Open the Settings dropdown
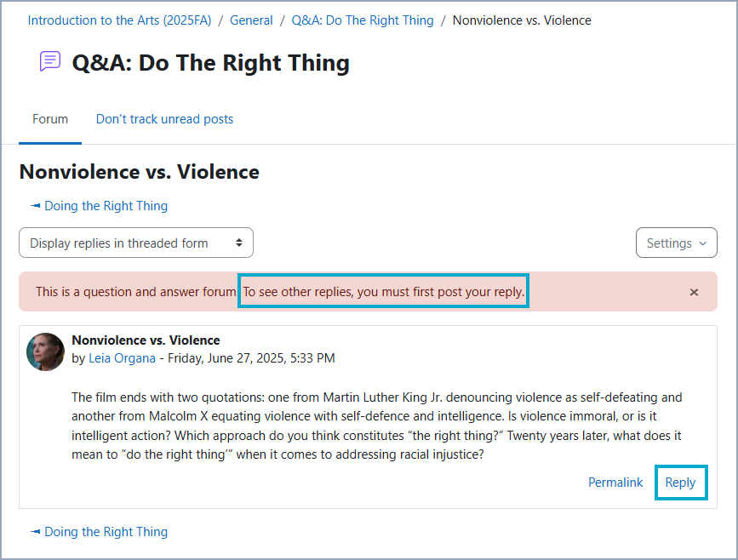 pos(676,243)
